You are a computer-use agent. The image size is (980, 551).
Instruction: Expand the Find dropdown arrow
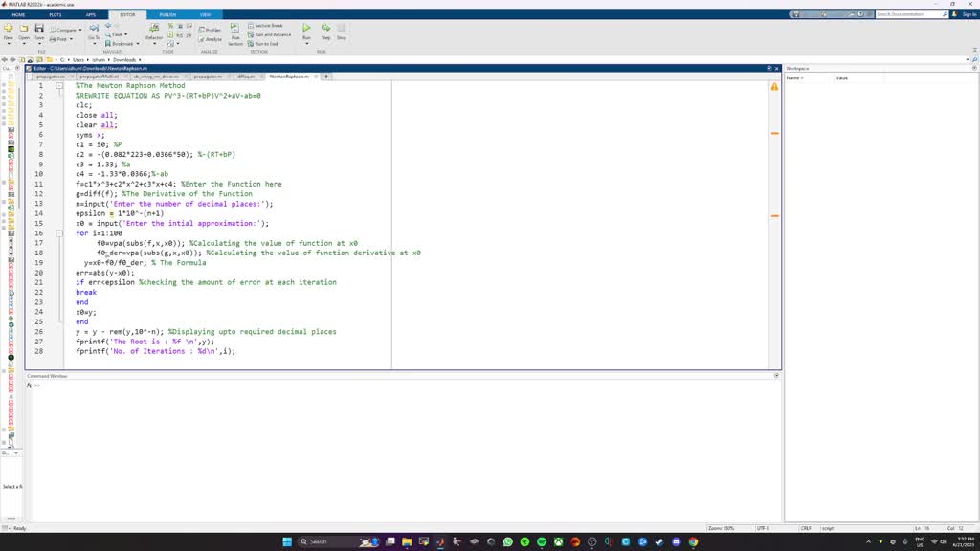point(125,35)
